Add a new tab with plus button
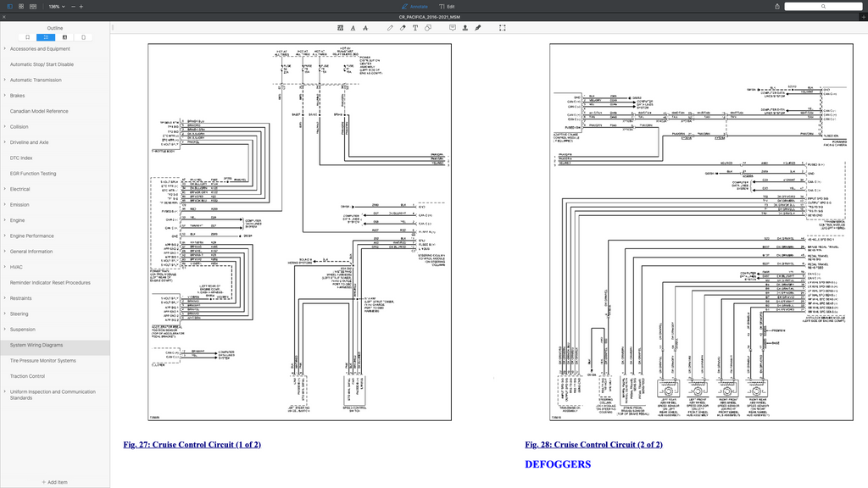The image size is (868, 488). click(863, 17)
